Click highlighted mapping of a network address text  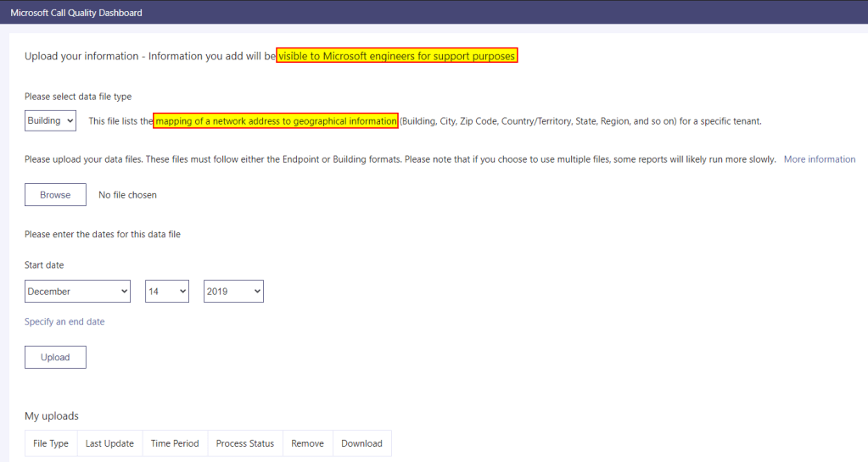point(275,121)
